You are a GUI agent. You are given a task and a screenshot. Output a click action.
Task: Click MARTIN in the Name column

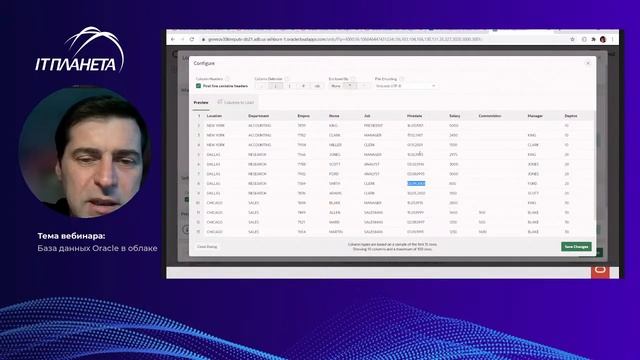coord(335,232)
